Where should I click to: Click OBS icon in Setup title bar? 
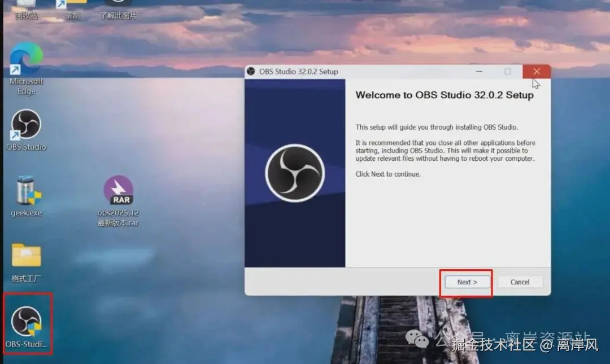(251, 71)
